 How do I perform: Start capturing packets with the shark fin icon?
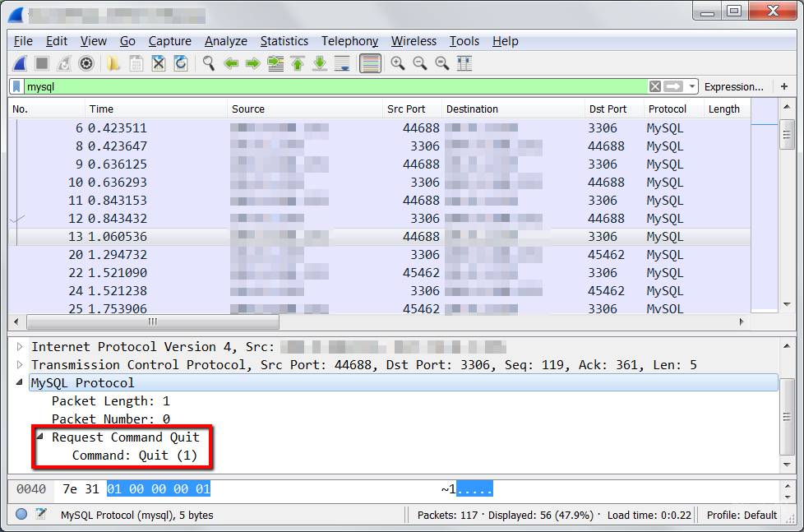point(20,63)
